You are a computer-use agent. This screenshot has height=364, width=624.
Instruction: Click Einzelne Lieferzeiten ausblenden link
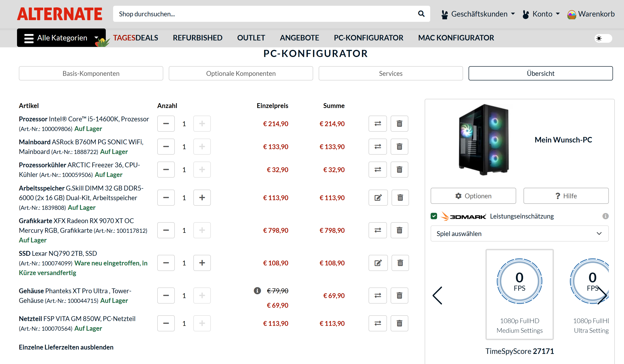[66, 347]
